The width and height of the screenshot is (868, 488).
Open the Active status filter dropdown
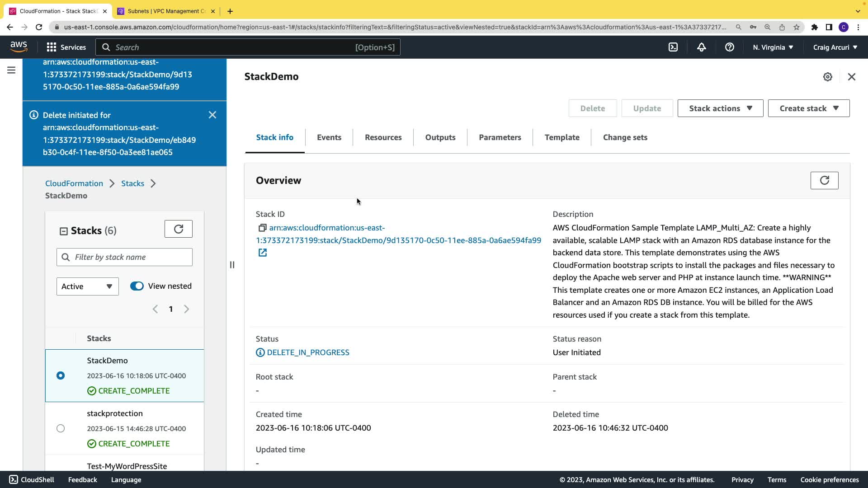(87, 286)
